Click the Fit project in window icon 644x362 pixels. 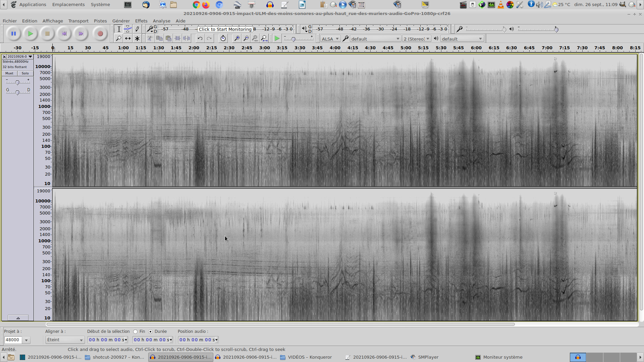click(x=264, y=39)
